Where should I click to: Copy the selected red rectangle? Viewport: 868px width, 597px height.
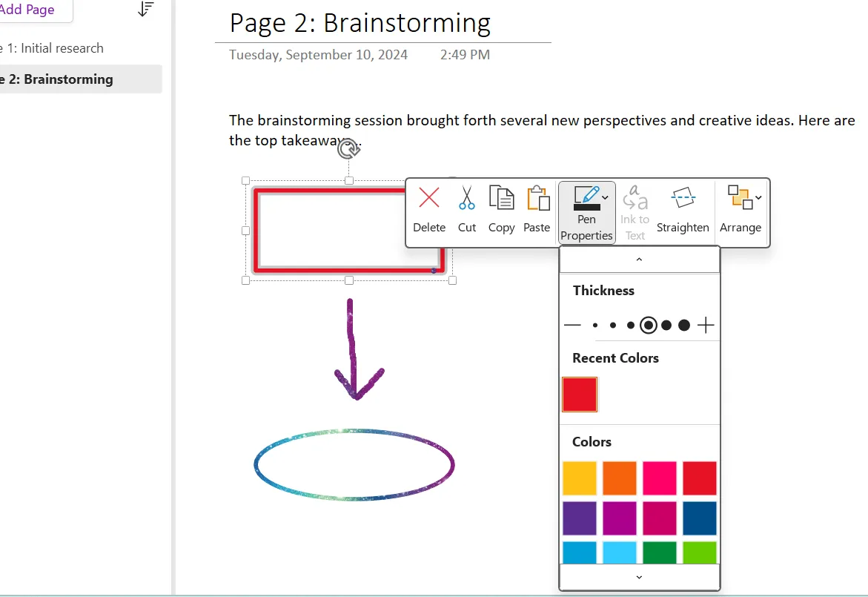pyautogui.click(x=502, y=211)
